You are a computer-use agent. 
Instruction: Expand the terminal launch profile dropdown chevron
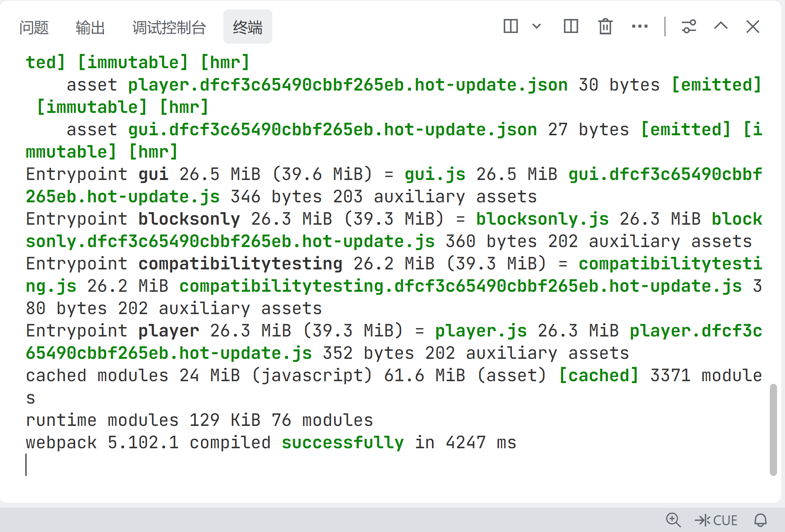pyautogui.click(x=536, y=27)
